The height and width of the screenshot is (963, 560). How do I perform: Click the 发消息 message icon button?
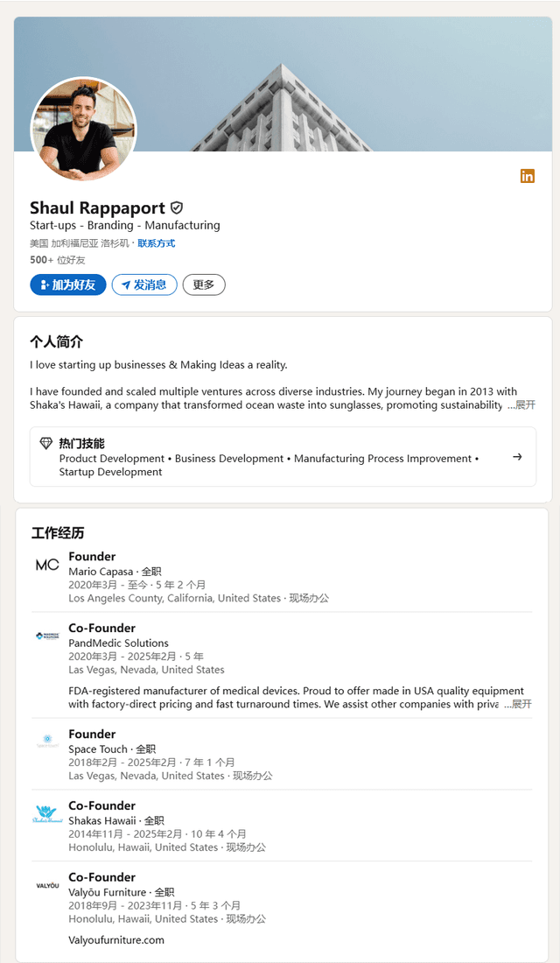143,285
